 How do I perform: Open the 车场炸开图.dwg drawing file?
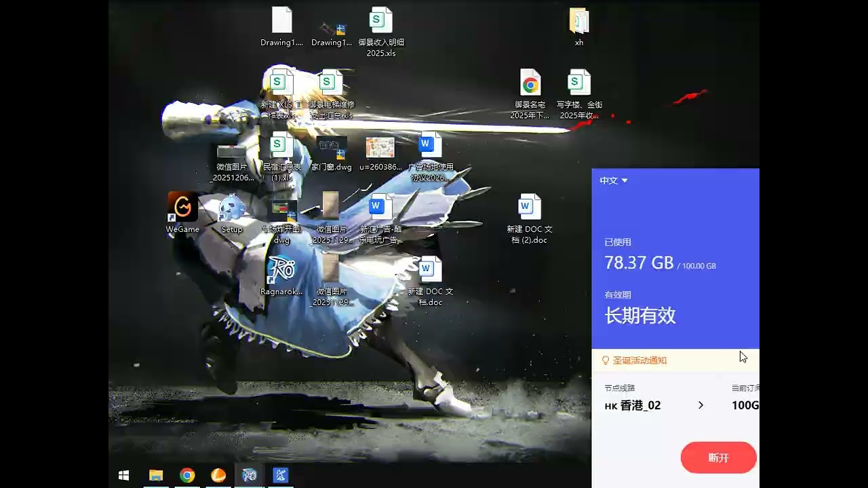pyautogui.click(x=283, y=210)
